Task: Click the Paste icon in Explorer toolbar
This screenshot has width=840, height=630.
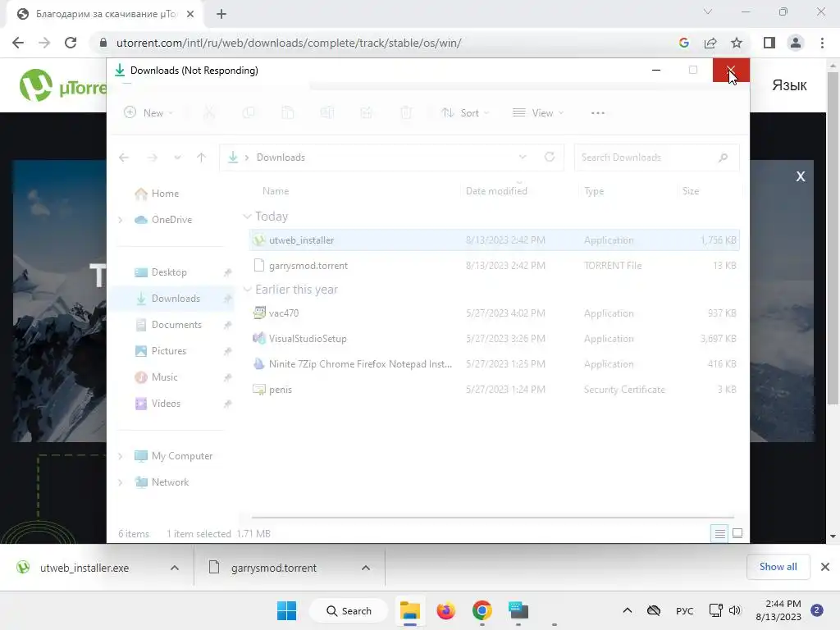Action: 288,113
